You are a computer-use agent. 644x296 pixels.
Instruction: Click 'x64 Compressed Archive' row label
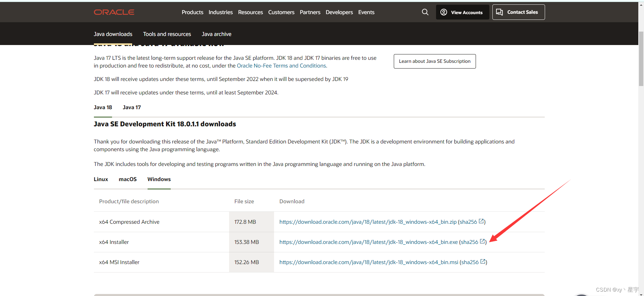point(129,222)
